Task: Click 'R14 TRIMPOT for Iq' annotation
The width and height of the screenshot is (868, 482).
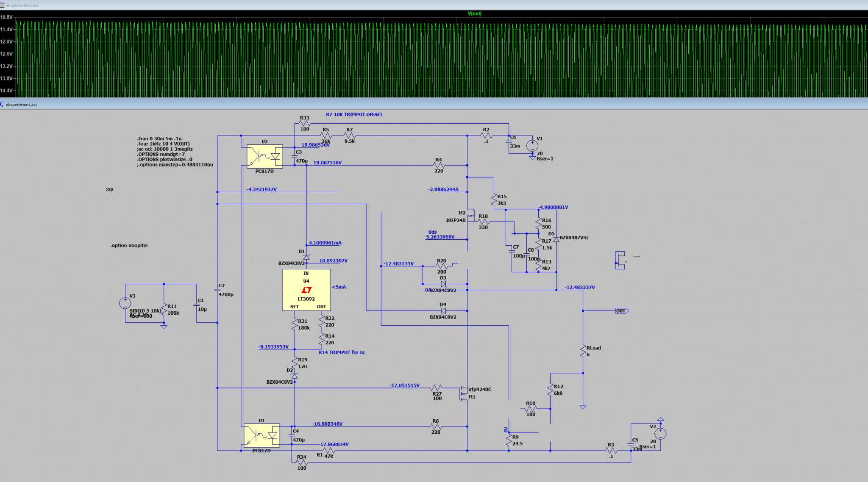Action: (x=341, y=352)
